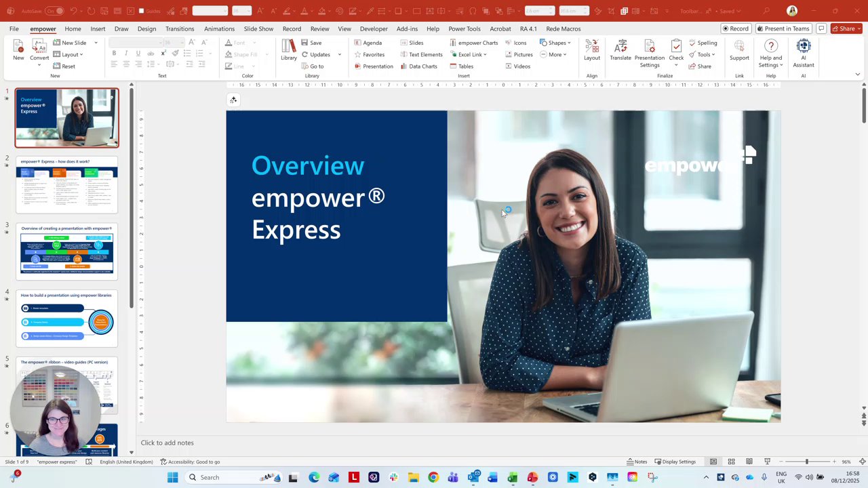Click Go to in the Library group
Screen dimensions: 868x488
point(312,66)
